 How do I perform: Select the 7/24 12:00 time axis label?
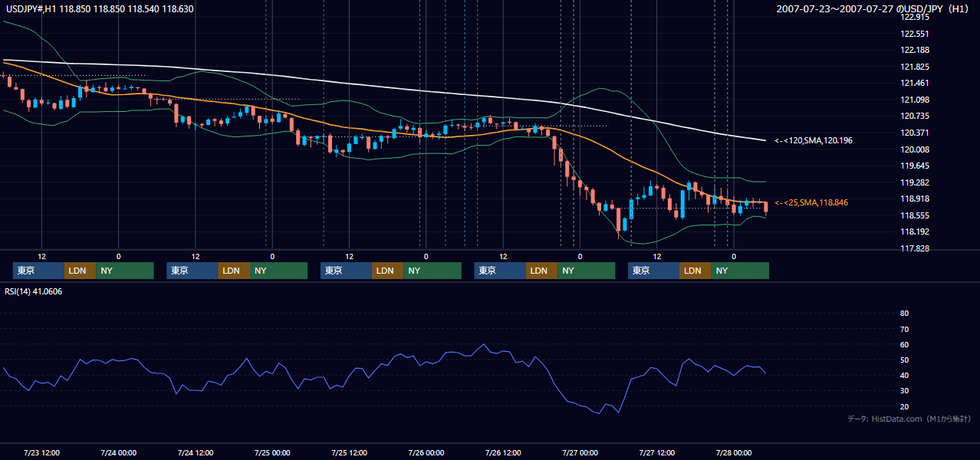[x=195, y=452]
